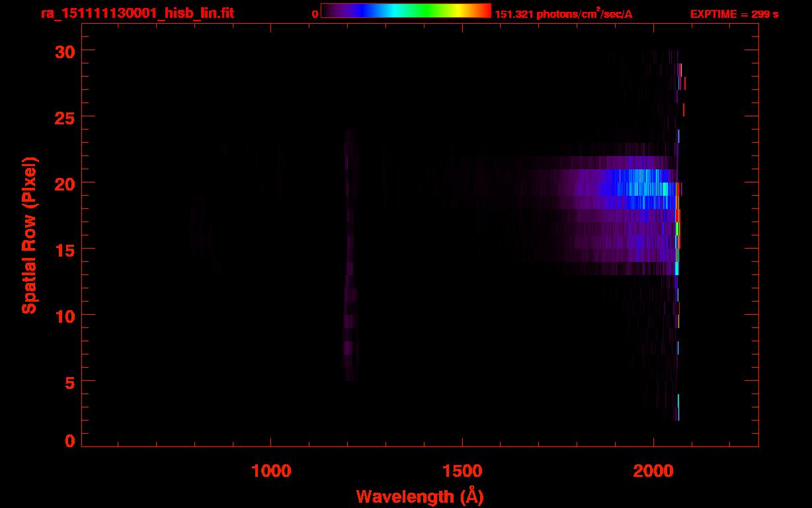Viewport: 812px width, 508px height.
Task: Click the rainbow color scale bar
Action: 406,11
